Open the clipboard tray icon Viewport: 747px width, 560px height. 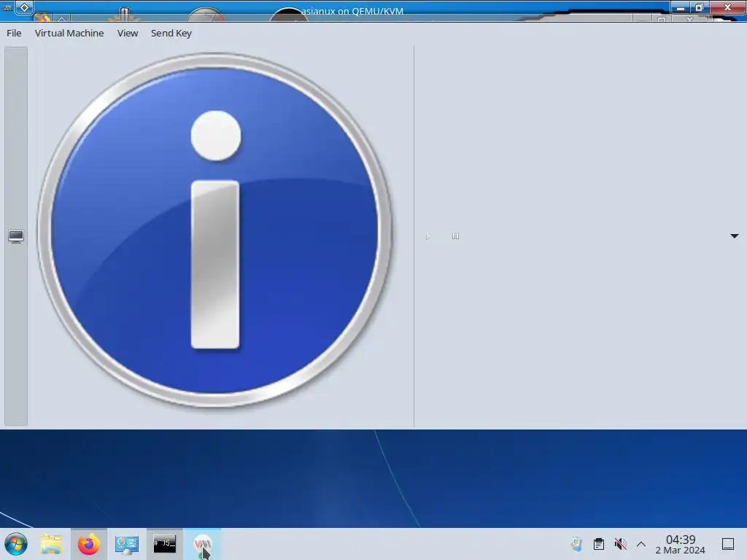coord(599,544)
